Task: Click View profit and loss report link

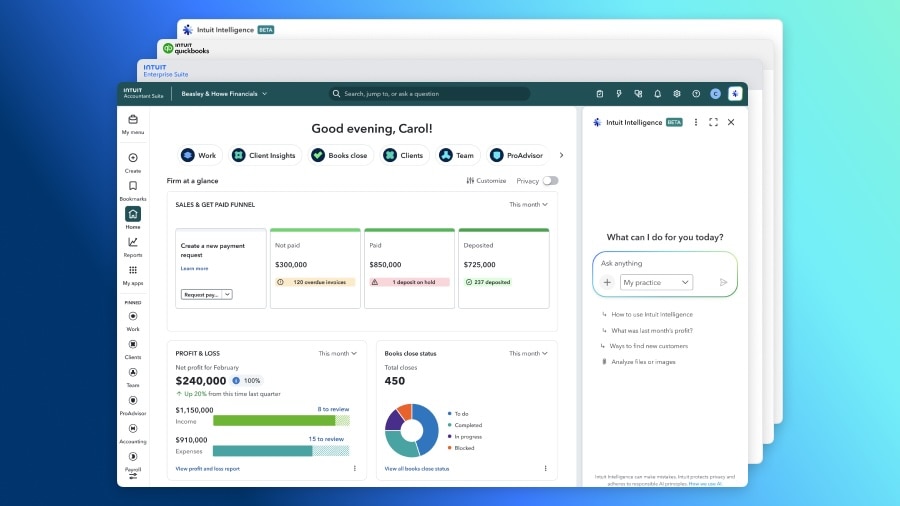Action: coord(208,468)
